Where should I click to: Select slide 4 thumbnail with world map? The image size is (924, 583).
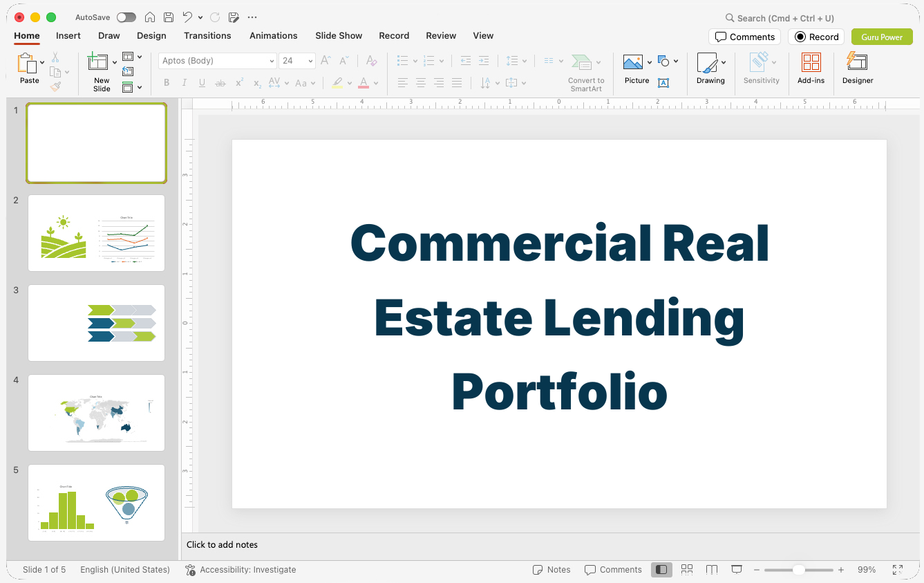pos(96,413)
